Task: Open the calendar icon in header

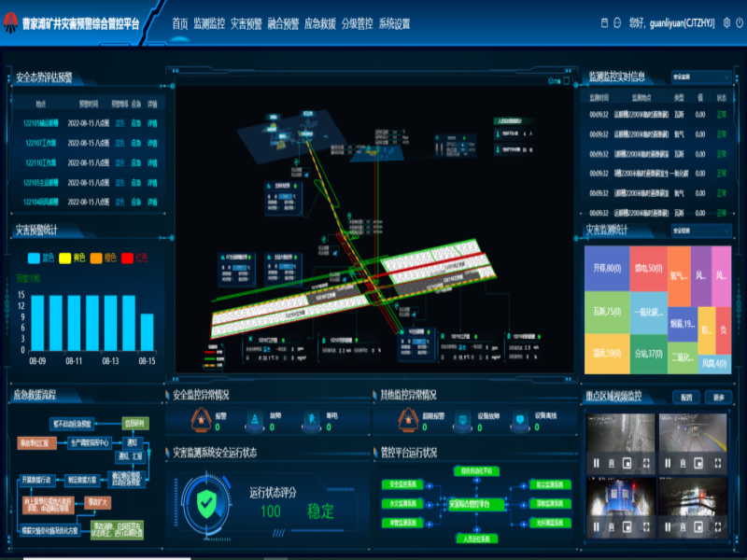Action: pyautogui.click(x=603, y=22)
